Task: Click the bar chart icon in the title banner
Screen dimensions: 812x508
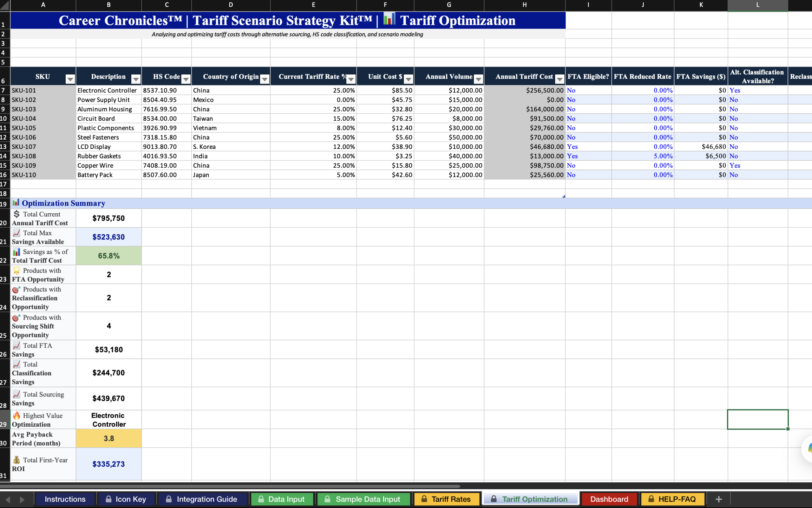Action: (389, 19)
